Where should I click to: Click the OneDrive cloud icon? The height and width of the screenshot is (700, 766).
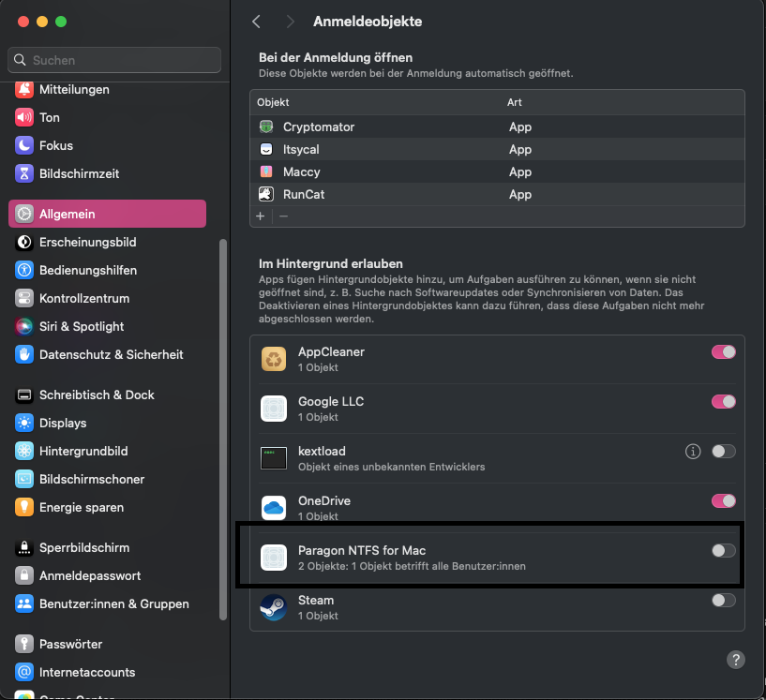pos(273,507)
